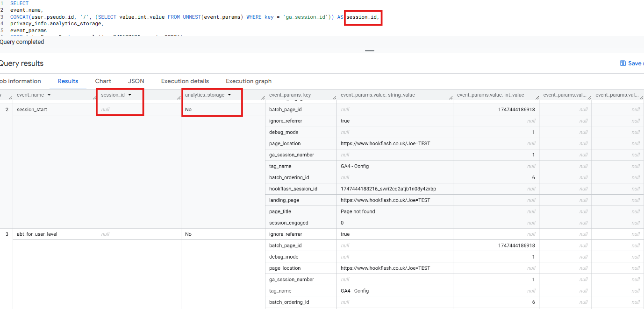Click the hookflash_session_id string value cell
Viewport: 644px width, 309px height.
click(x=388, y=189)
